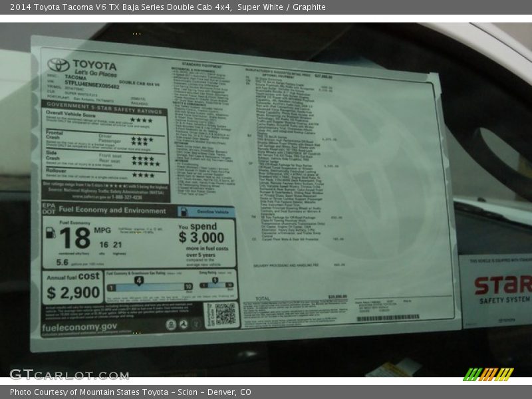Screen dimensions: 532x399
Task: Click the striped green-yellow logo at bottom right
Action: (488, 374)
